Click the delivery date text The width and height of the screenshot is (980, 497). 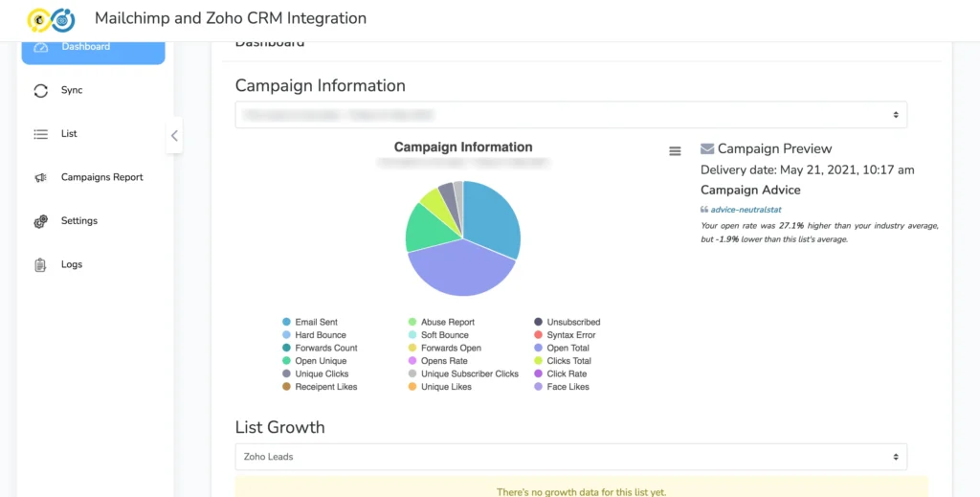(x=808, y=170)
